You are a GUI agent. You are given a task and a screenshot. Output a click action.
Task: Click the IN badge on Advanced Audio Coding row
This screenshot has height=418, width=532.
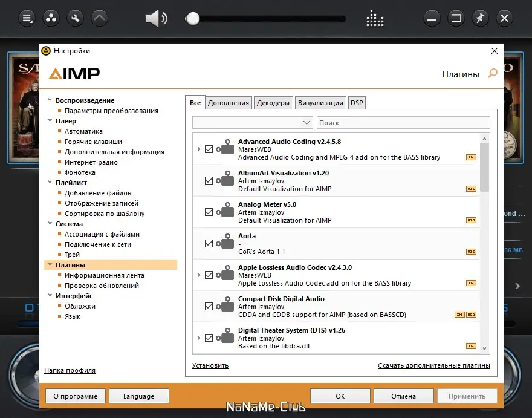click(471, 157)
